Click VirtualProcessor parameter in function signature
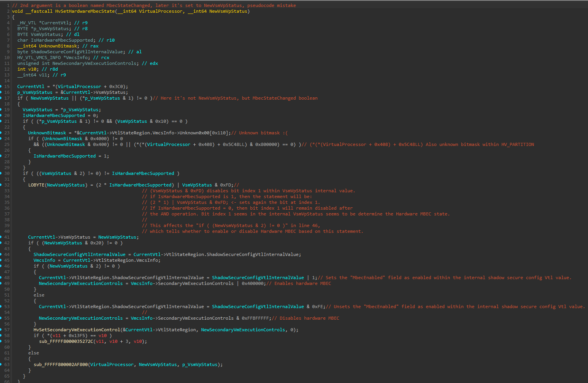 161,11
